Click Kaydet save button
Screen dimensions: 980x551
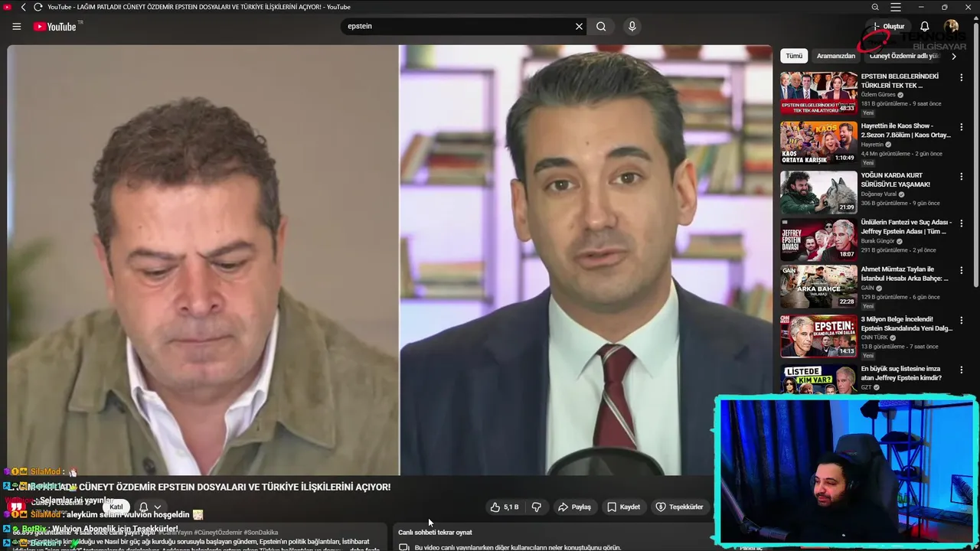[623, 507]
